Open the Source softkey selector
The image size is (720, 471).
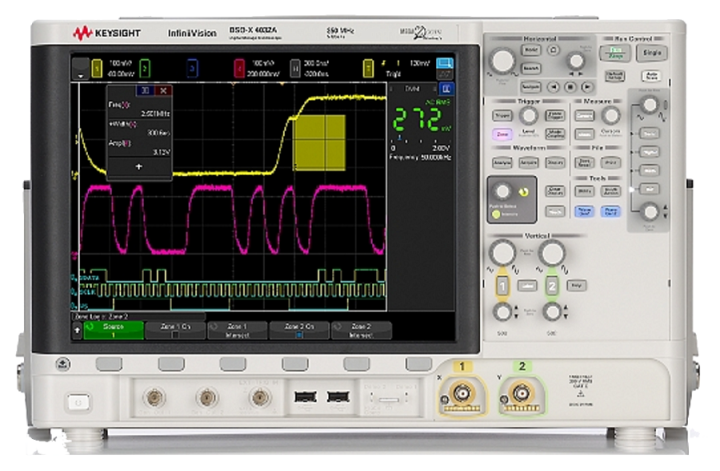113,331
